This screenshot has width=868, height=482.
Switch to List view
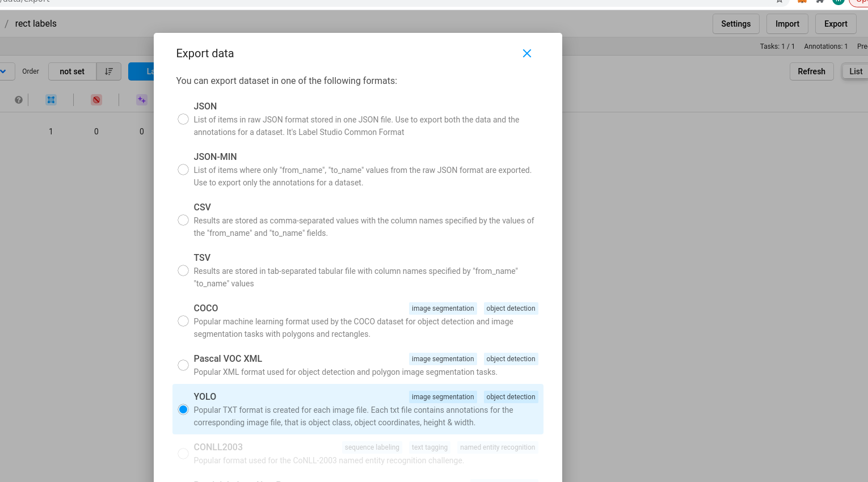[x=856, y=71]
